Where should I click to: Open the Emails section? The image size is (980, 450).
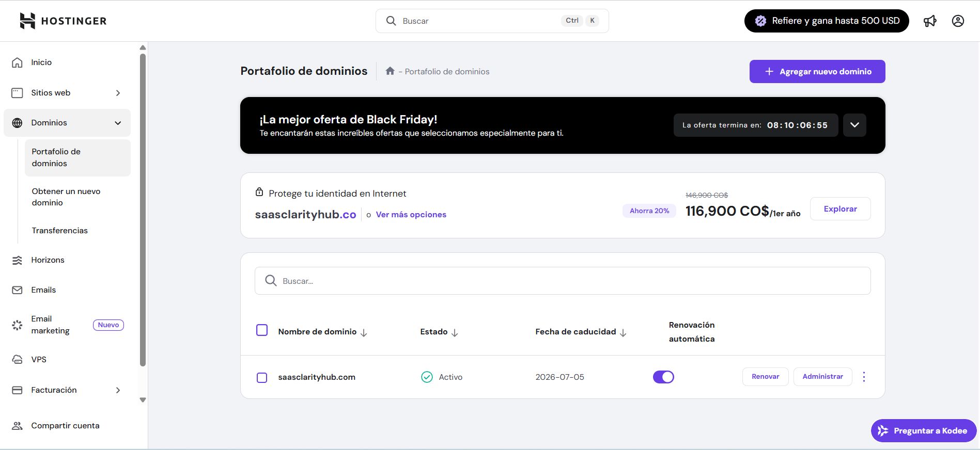(67, 290)
